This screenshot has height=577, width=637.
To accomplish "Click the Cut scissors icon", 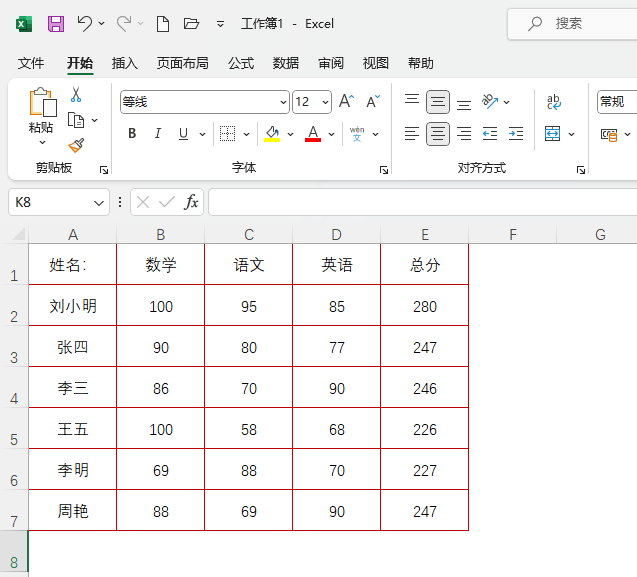I will pos(76,94).
